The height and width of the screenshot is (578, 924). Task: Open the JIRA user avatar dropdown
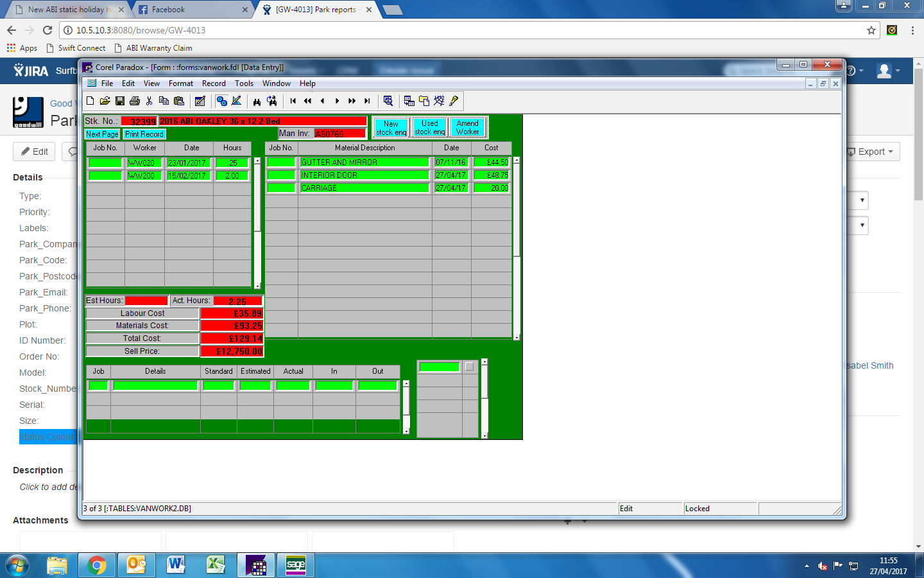pos(889,71)
